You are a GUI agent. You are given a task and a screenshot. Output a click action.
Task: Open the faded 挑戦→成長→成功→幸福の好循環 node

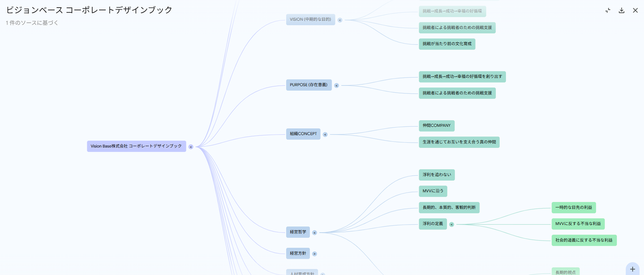(452, 11)
